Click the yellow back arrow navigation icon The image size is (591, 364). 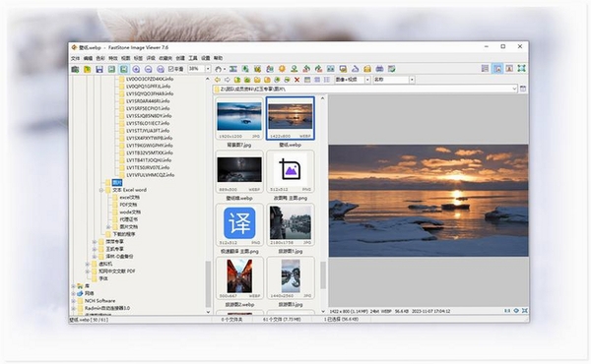point(218,80)
